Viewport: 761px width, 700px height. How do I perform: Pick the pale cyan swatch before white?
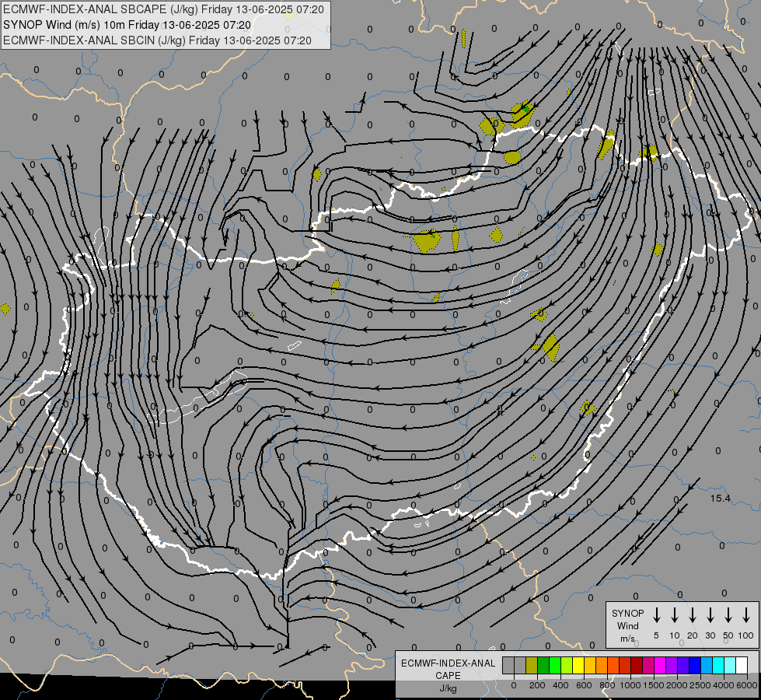point(731,665)
